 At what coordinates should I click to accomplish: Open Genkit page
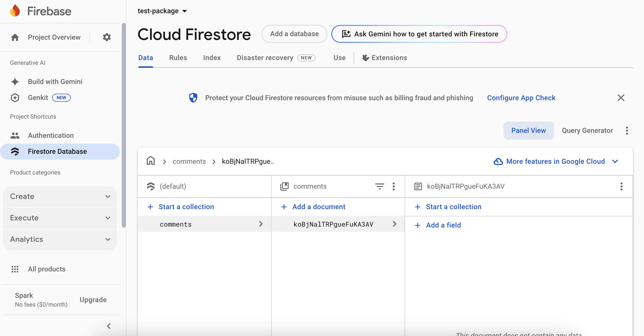pyautogui.click(x=38, y=98)
